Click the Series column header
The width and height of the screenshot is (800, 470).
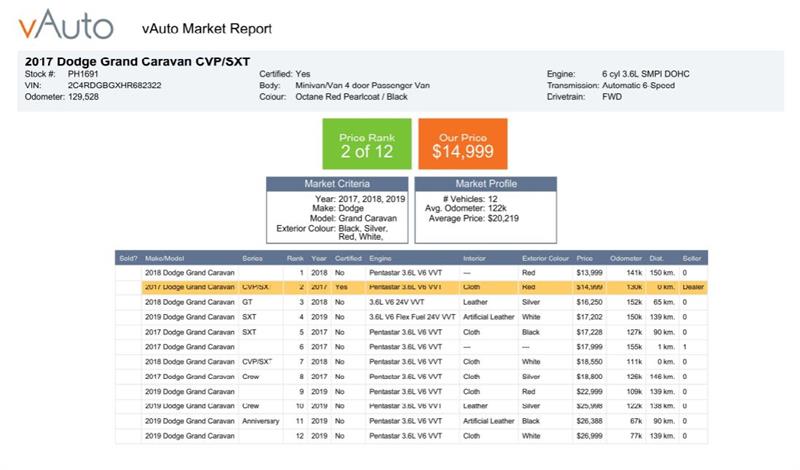point(253,258)
